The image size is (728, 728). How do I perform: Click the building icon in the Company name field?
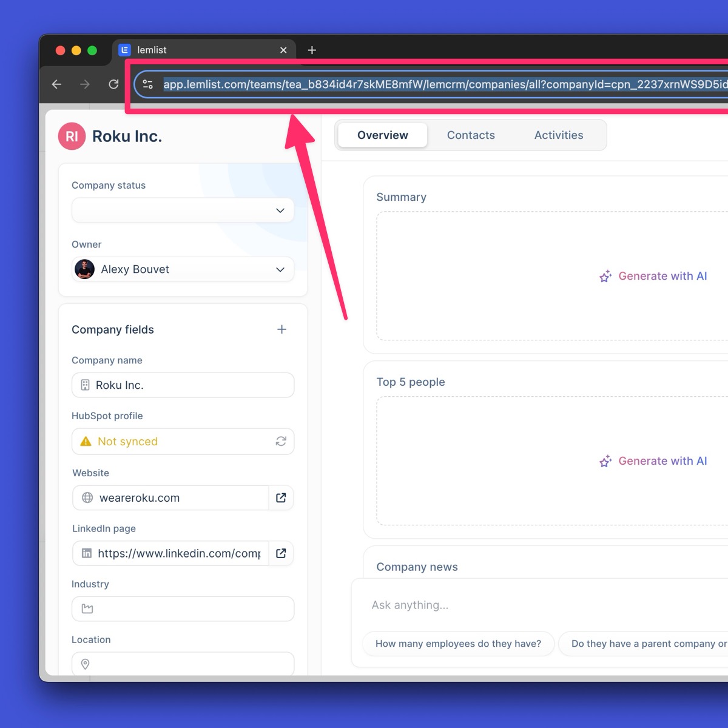click(x=85, y=385)
